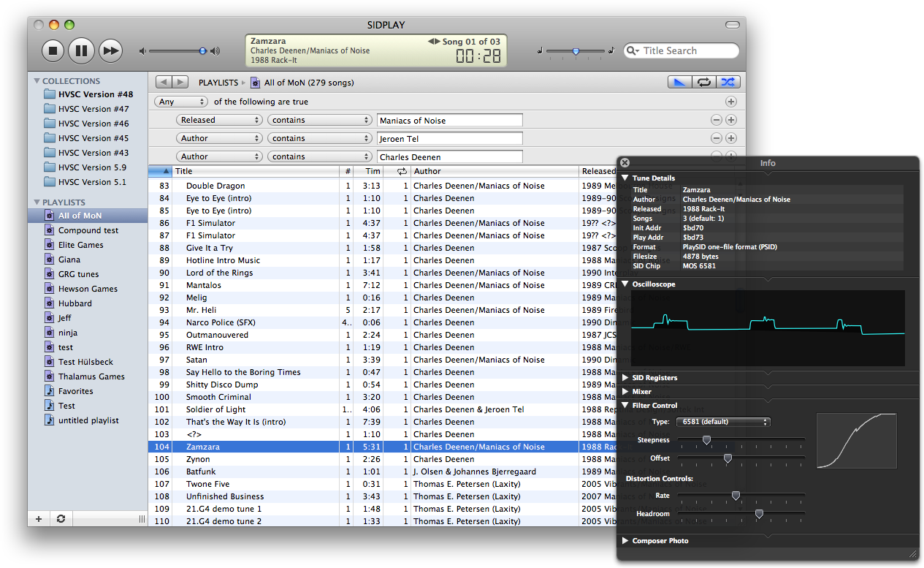Image resolution: width=924 pixels, height=568 pixels.
Task: Select the Hubbard playlist
Action: [x=75, y=303]
